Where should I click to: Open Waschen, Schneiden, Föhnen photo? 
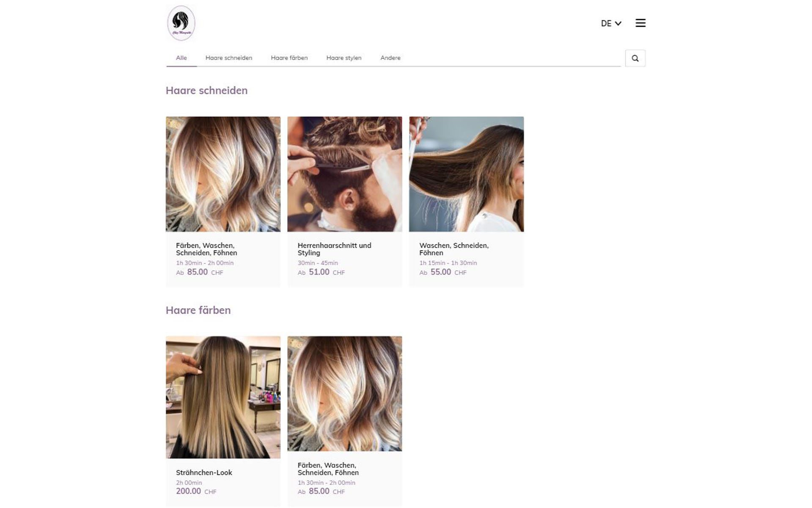466,174
